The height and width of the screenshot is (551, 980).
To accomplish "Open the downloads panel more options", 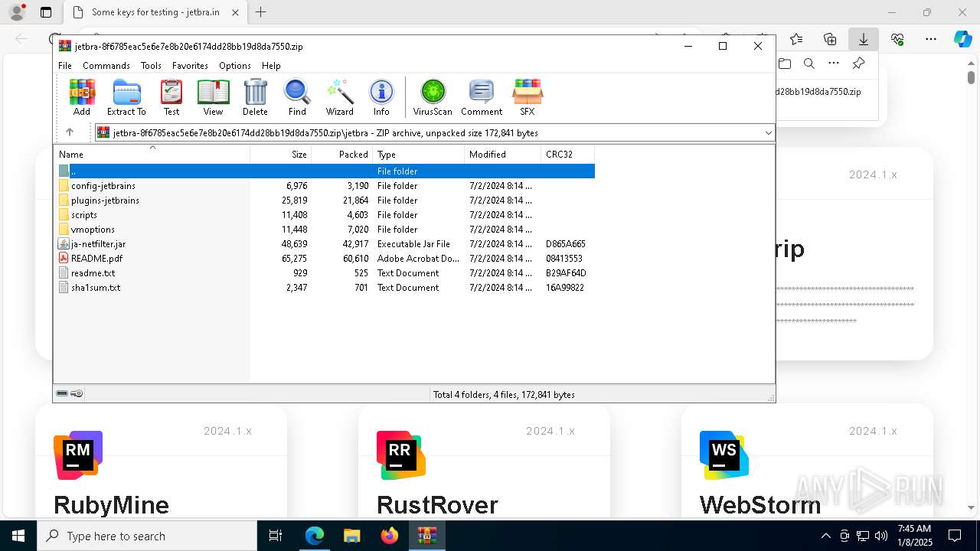I will click(834, 64).
